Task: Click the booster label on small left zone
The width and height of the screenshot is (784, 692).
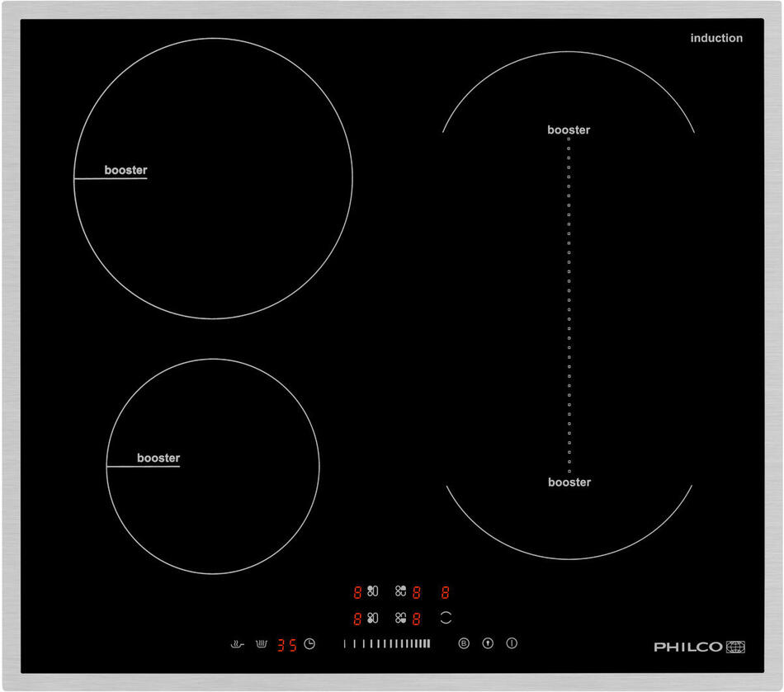Action: [x=158, y=458]
